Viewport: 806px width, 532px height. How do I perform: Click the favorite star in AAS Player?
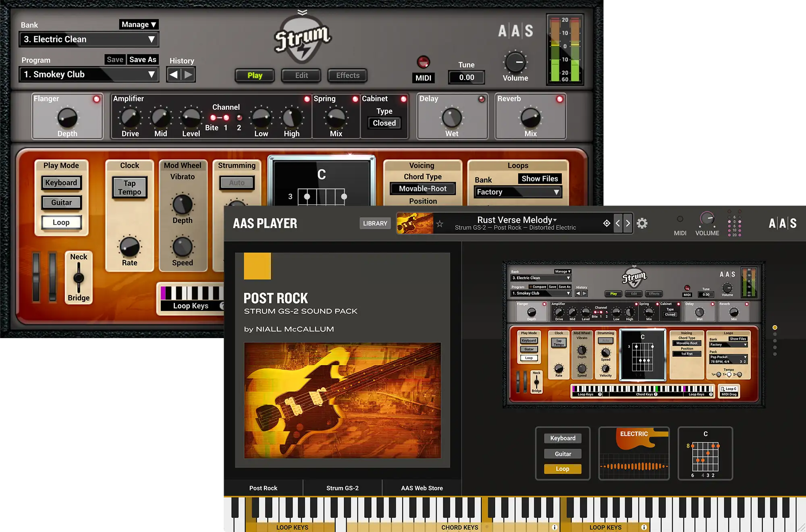click(x=440, y=224)
